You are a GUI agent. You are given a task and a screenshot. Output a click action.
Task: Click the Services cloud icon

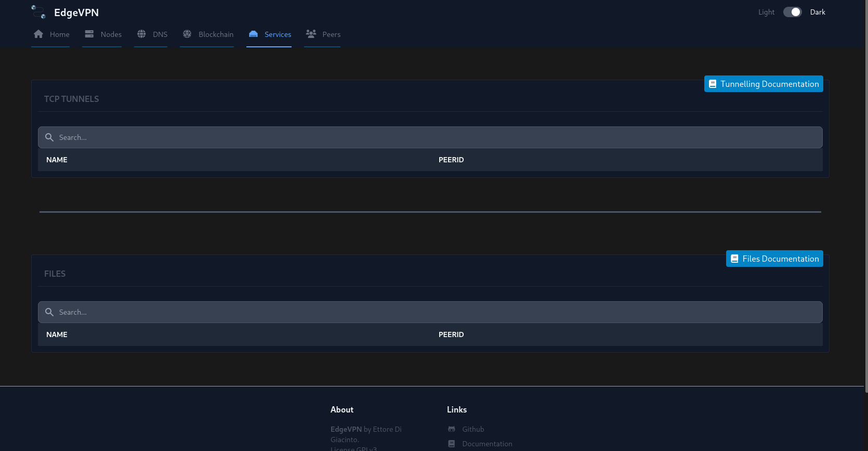click(254, 34)
